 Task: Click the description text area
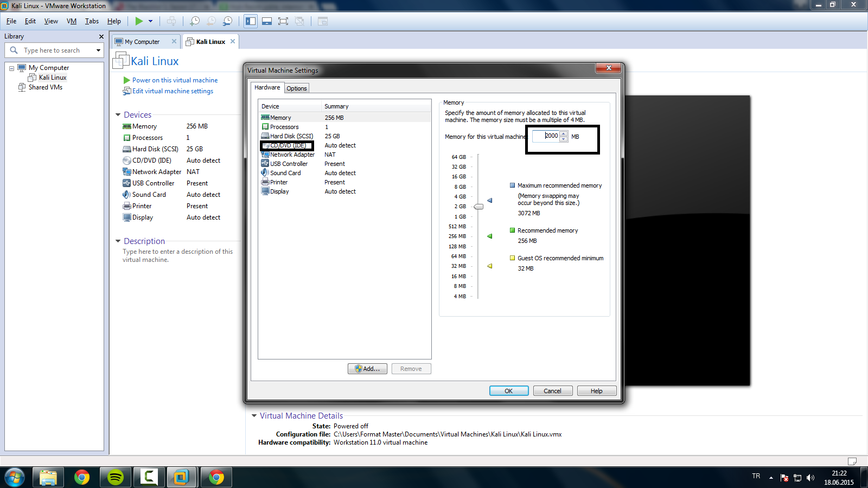point(177,256)
